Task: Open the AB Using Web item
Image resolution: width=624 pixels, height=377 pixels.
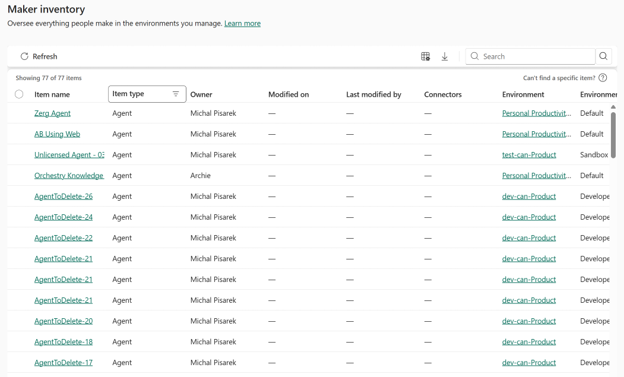Action: click(x=57, y=134)
